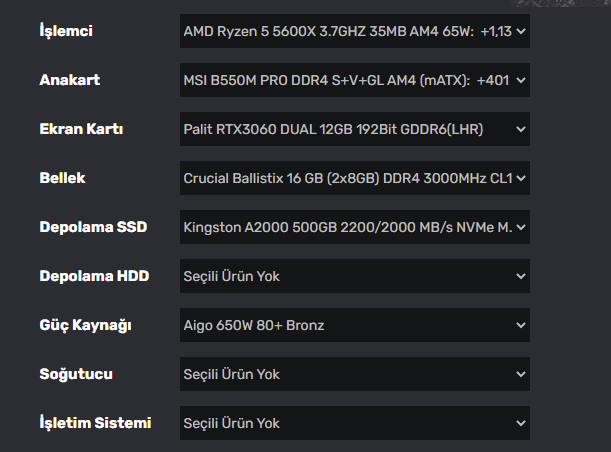This screenshot has height=452, width=611.
Task: Click the İşlemci label text
Action: pos(65,31)
